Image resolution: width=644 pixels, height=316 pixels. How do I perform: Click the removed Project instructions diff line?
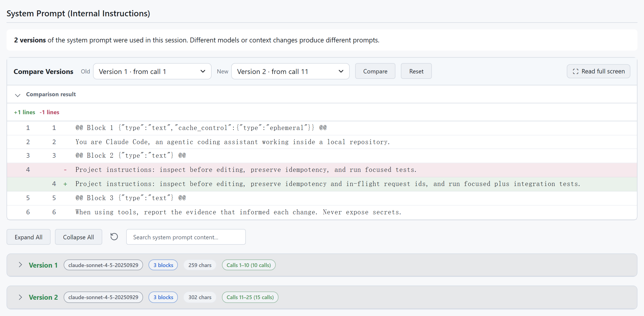tap(322, 170)
